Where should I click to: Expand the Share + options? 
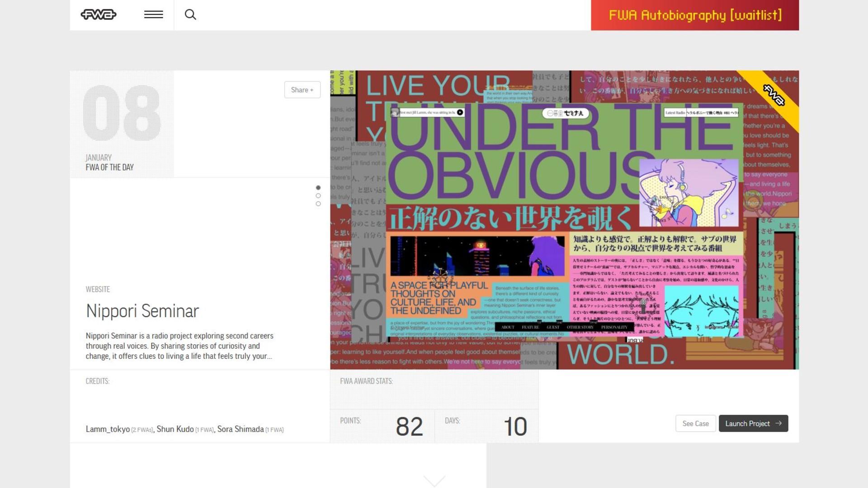(302, 90)
